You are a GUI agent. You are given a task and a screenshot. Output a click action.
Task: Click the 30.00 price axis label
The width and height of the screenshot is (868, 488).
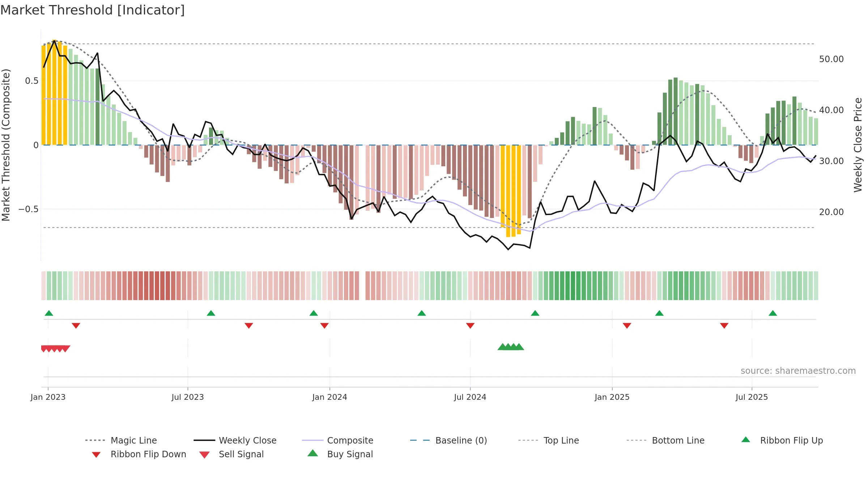point(831,161)
